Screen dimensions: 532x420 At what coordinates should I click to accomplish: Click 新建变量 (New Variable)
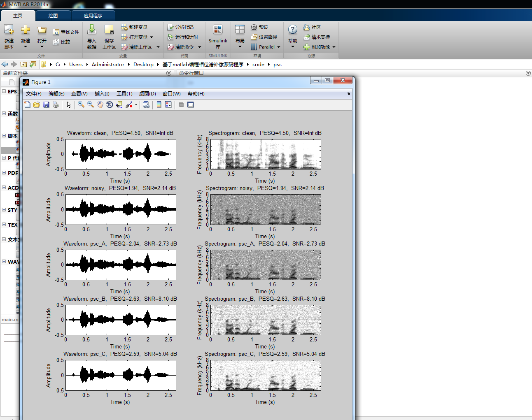(134, 27)
